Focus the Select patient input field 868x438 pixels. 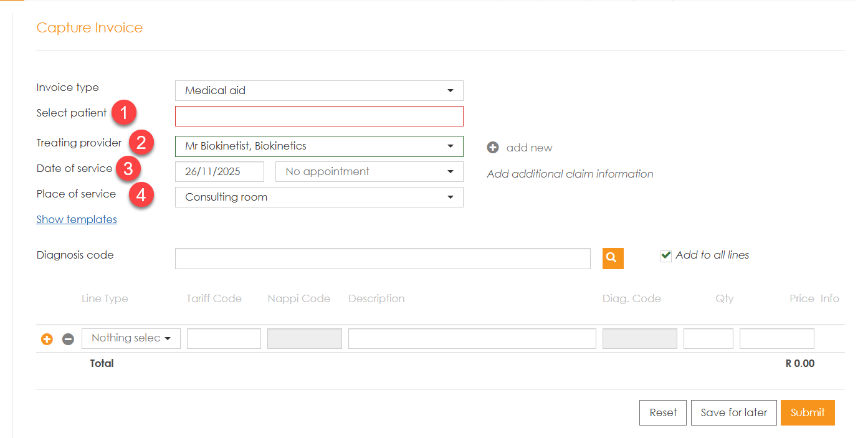click(319, 117)
